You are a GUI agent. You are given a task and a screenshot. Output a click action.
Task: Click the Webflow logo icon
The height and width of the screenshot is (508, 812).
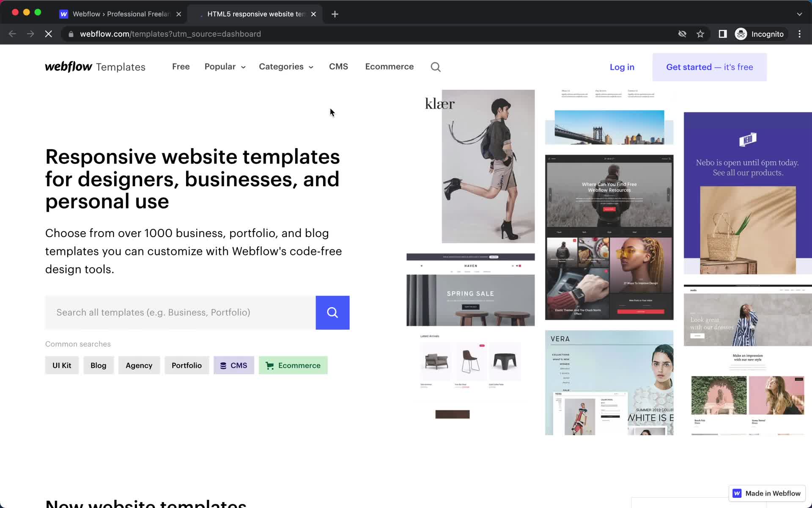pyautogui.click(x=68, y=66)
